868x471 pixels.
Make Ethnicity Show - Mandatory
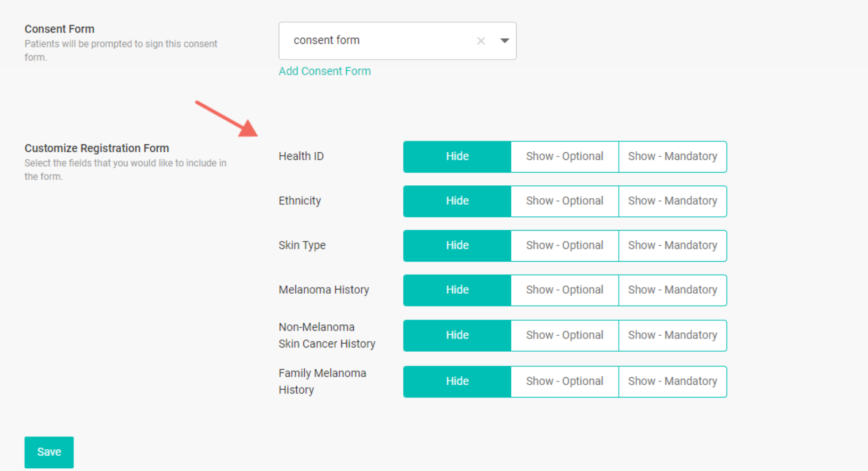pyautogui.click(x=672, y=201)
